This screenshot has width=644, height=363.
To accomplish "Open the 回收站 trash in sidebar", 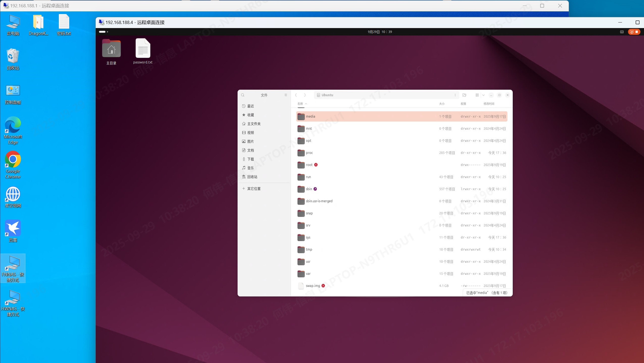I will pos(252,177).
